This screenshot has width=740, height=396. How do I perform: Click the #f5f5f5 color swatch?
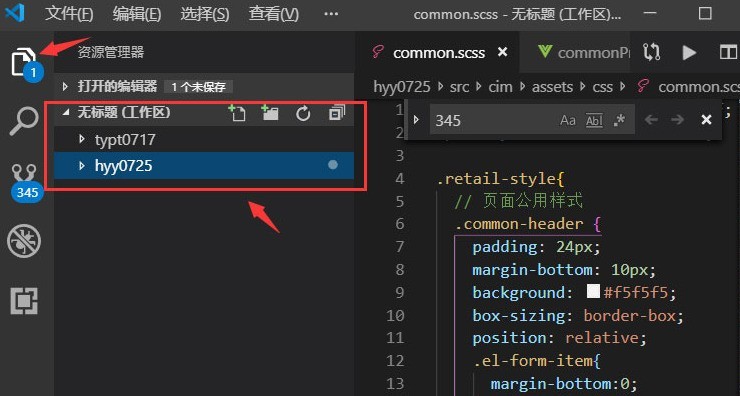coord(593,291)
